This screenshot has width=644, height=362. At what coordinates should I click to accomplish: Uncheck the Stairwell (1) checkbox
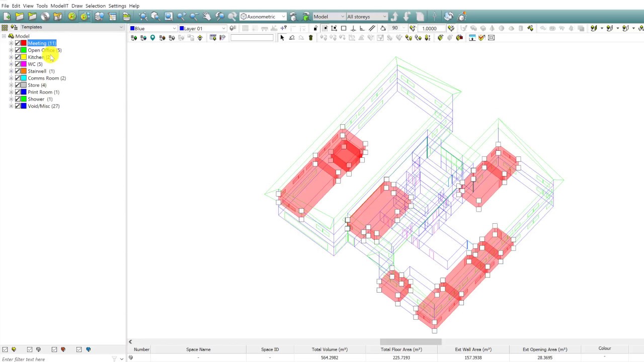click(18, 71)
